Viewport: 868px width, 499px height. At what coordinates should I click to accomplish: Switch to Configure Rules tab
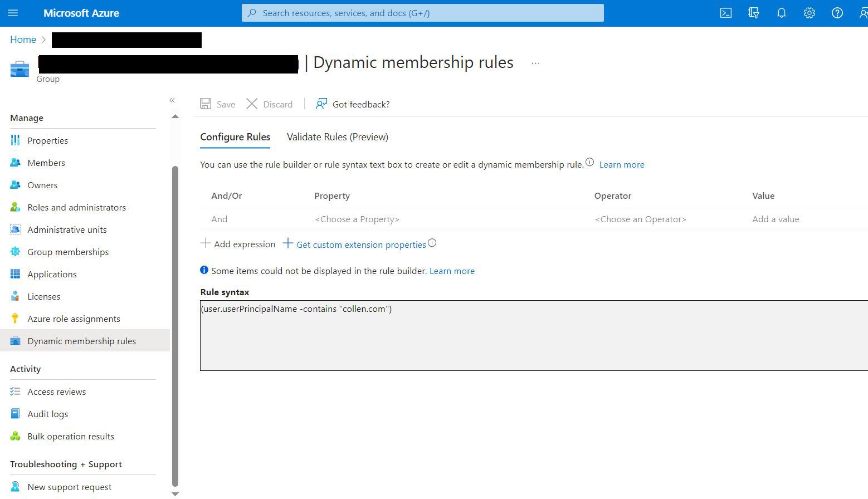coord(235,137)
